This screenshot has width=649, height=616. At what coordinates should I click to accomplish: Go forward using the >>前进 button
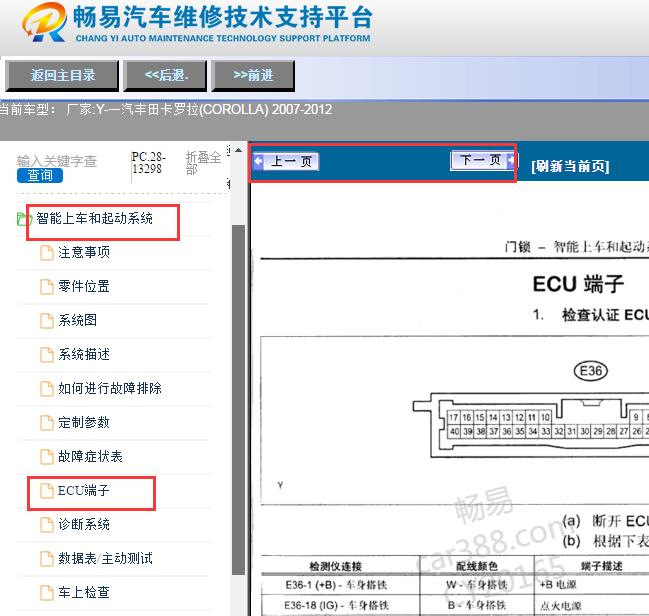[253, 75]
